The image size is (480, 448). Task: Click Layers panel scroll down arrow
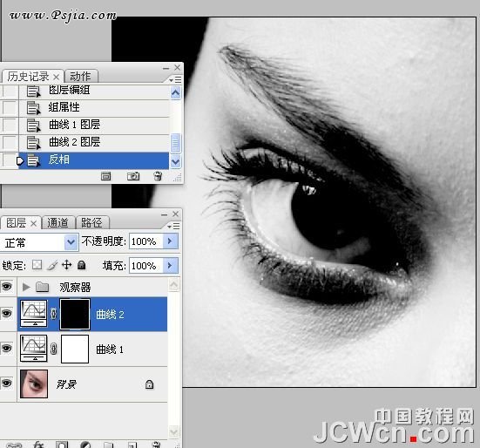tap(173, 431)
